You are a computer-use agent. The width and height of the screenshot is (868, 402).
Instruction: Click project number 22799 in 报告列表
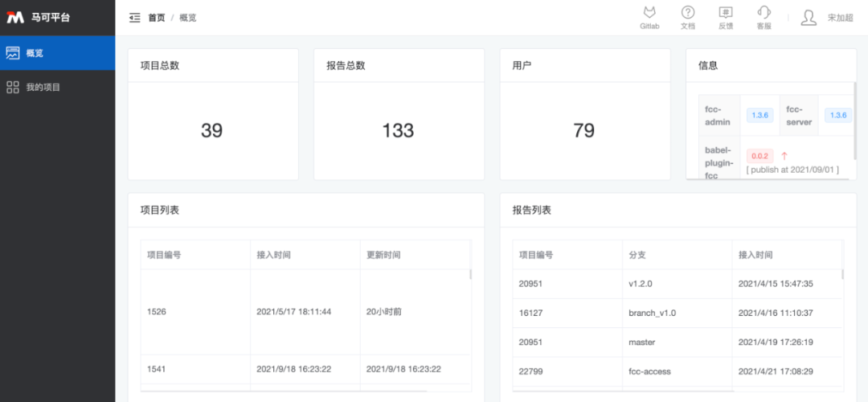coord(531,371)
